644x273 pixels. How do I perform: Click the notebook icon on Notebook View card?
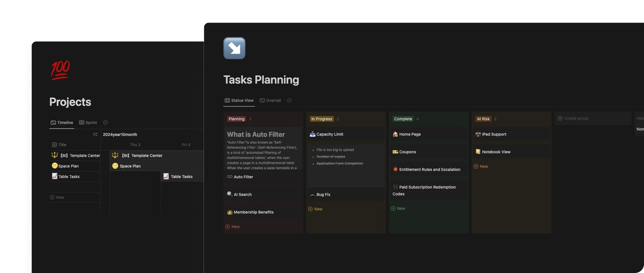(478, 152)
